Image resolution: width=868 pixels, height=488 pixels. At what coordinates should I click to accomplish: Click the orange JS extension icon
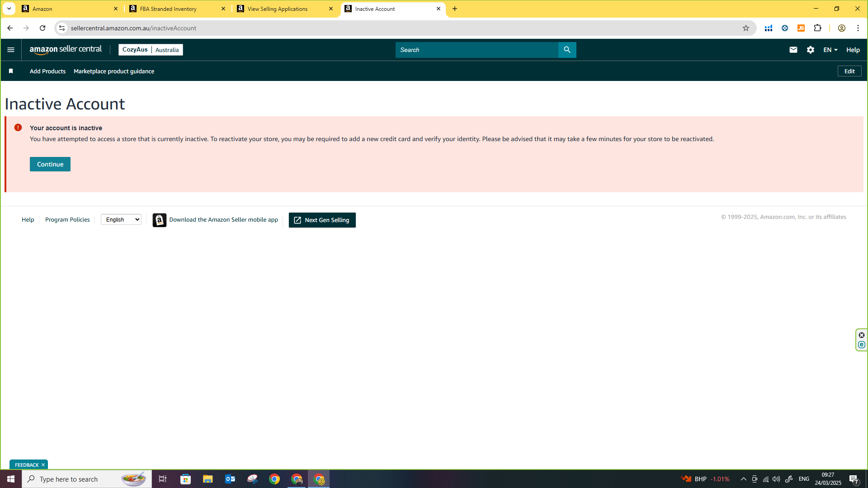tap(801, 28)
